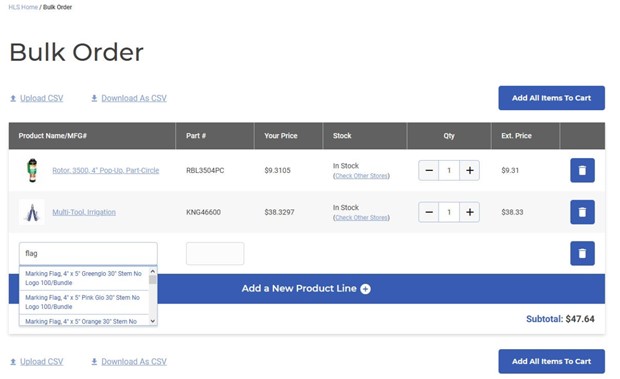Screen dimensions: 620x379
Task: Check Other Stores for Rotor 3500
Action: pyautogui.click(x=362, y=176)
